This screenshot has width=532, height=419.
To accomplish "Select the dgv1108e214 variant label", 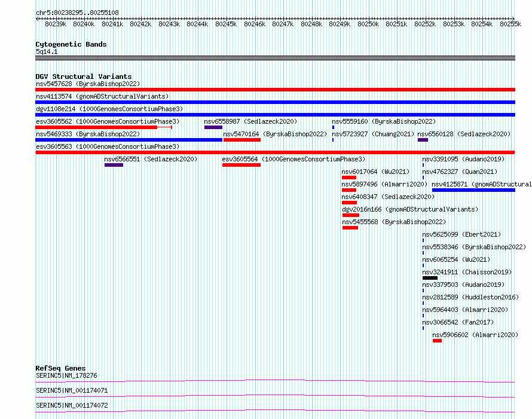I will click(x=109, y=109).
